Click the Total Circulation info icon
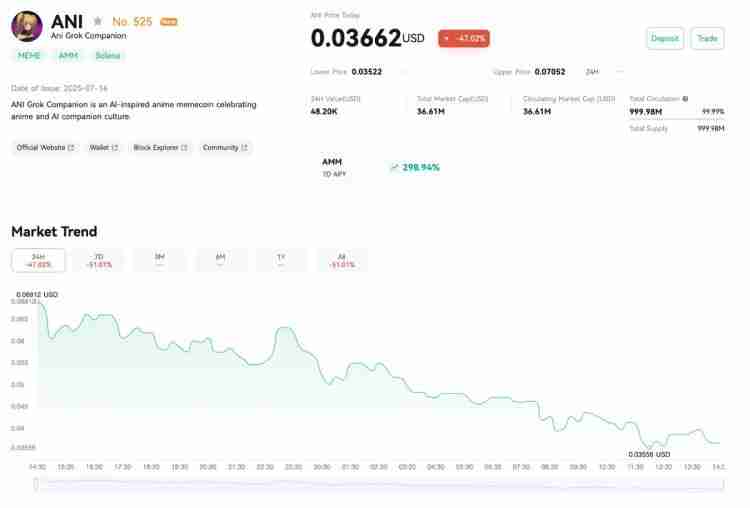Viewport: 750px width, 508px height. (x=685, y=99)
